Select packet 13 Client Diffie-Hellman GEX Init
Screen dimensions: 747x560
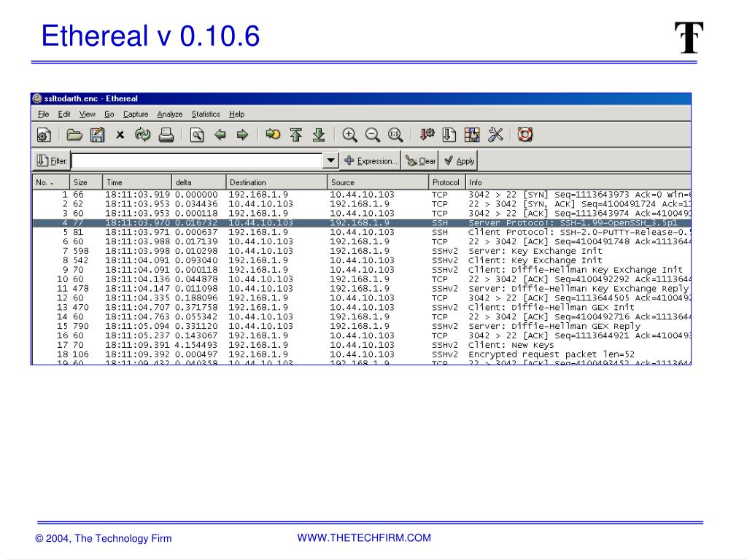[x=362, y=307]
